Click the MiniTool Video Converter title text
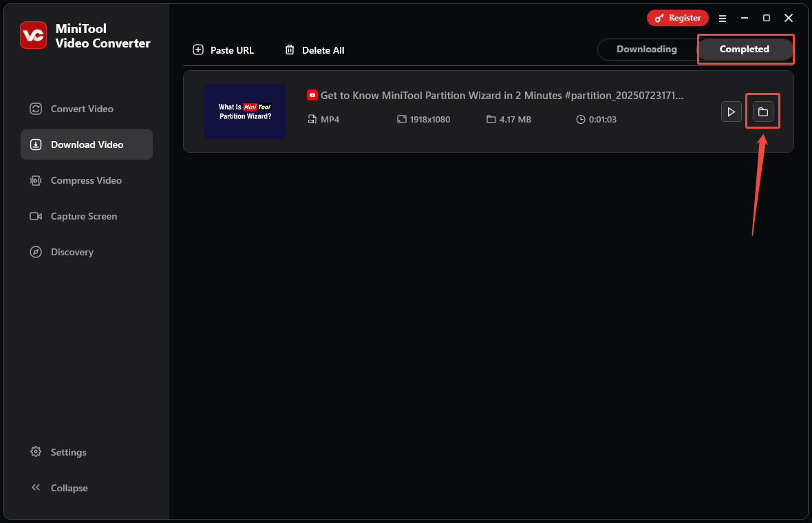Screen dimensions: 812x523 pos(103,36)
